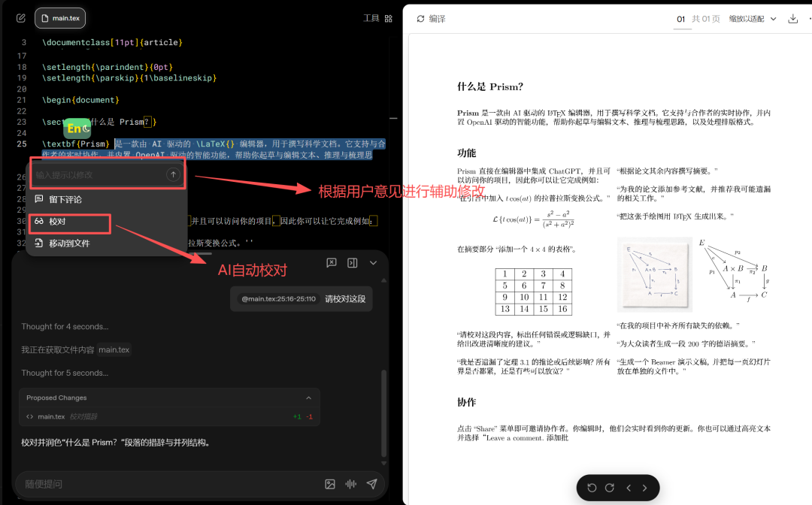Start voice input in the chat
Viewport: 812px width, 505px height.
point(351,484)
